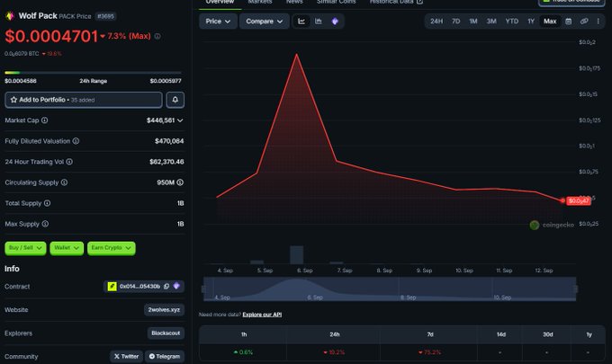Viewport: 612px width, 364px height.
Task: Open the purple gem chart icon
Action: 335,22
